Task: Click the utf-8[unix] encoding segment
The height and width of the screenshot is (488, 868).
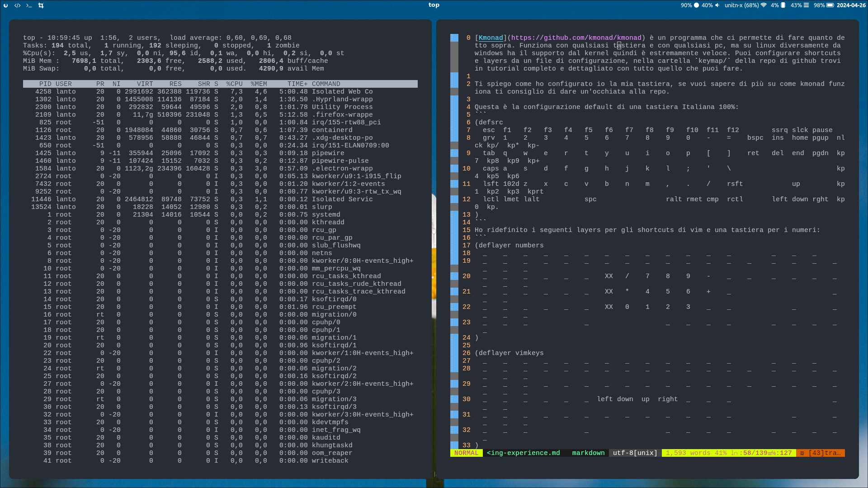Action: pos(635,453)
